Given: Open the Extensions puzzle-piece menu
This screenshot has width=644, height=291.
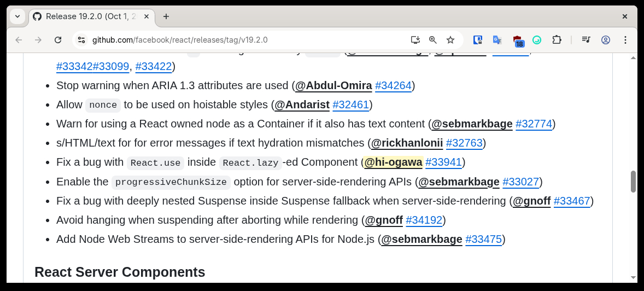Looking at the screenshot, I should click(557, 40).
